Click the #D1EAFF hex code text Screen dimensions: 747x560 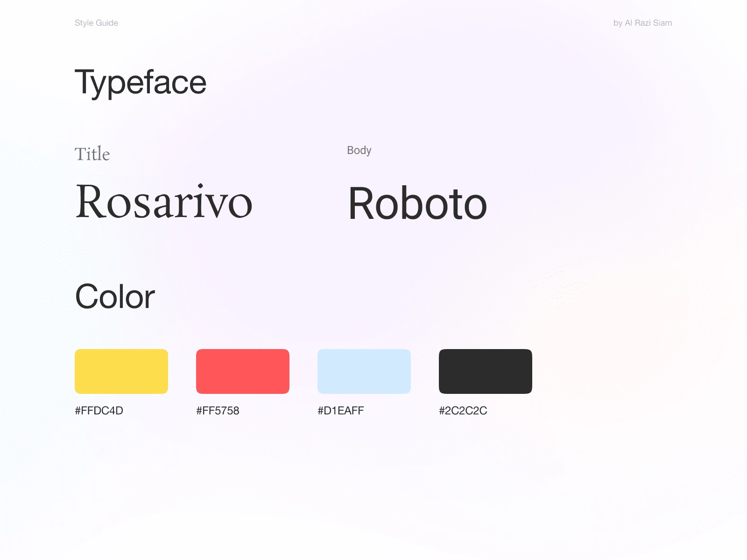point(341,411)
